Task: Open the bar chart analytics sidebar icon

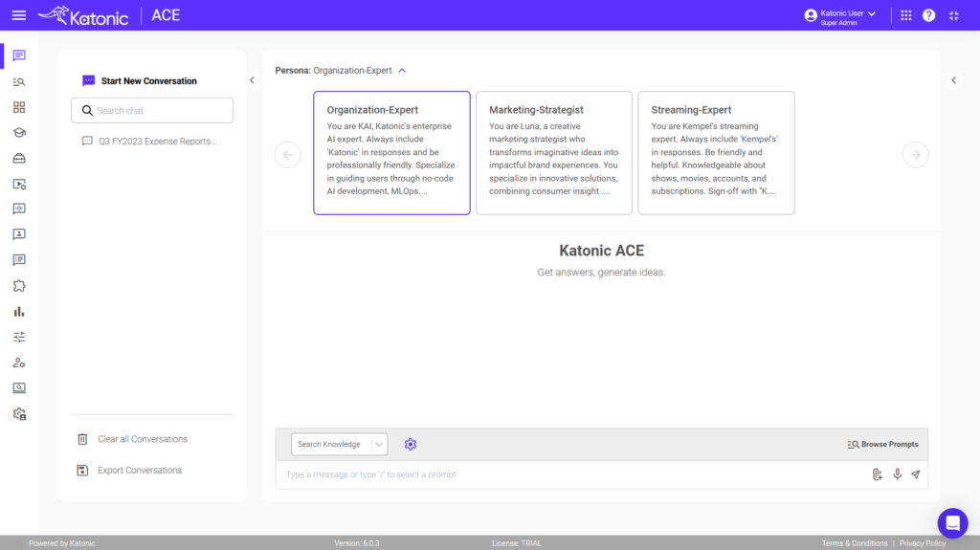Action: tap(19, 311)
